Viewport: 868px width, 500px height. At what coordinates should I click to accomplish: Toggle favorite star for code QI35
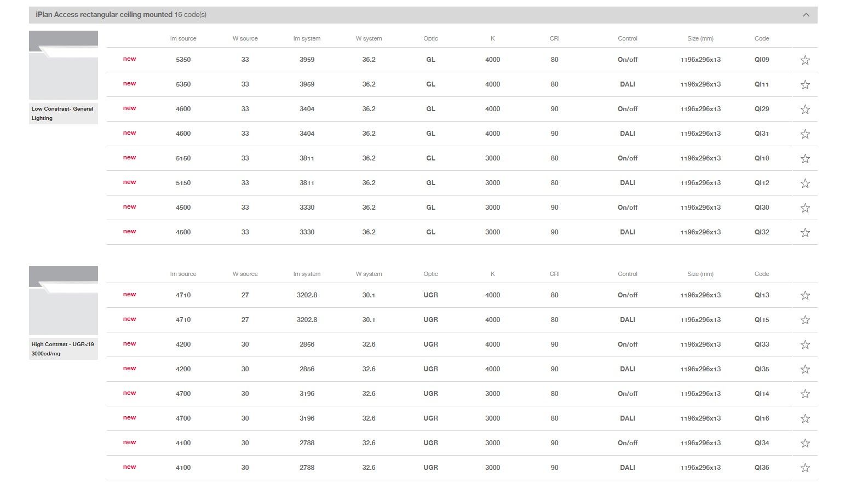tap(804, 370)
